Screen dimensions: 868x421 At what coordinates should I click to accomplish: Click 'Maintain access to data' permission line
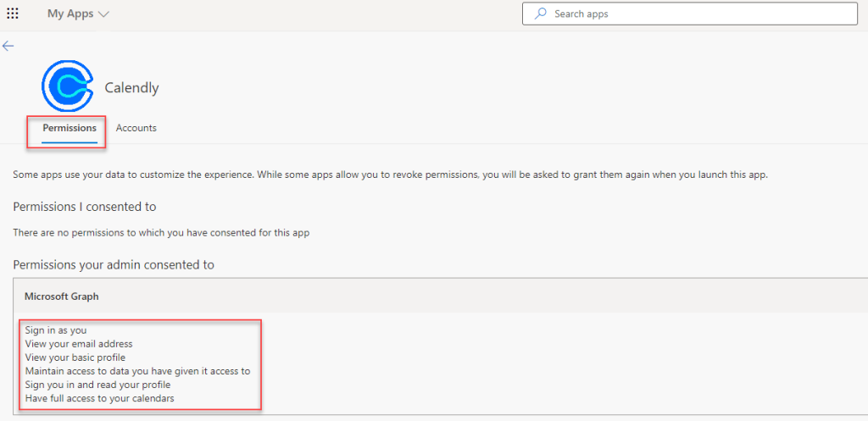[x=138, y=371]
